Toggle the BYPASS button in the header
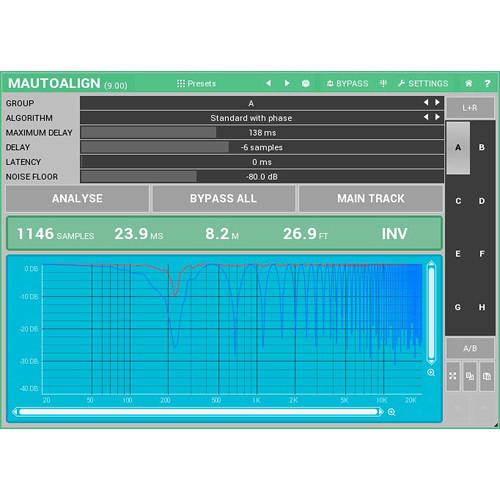Image resolution: width=500 pixels, height=500 pixels. click(x=347, y=83)
